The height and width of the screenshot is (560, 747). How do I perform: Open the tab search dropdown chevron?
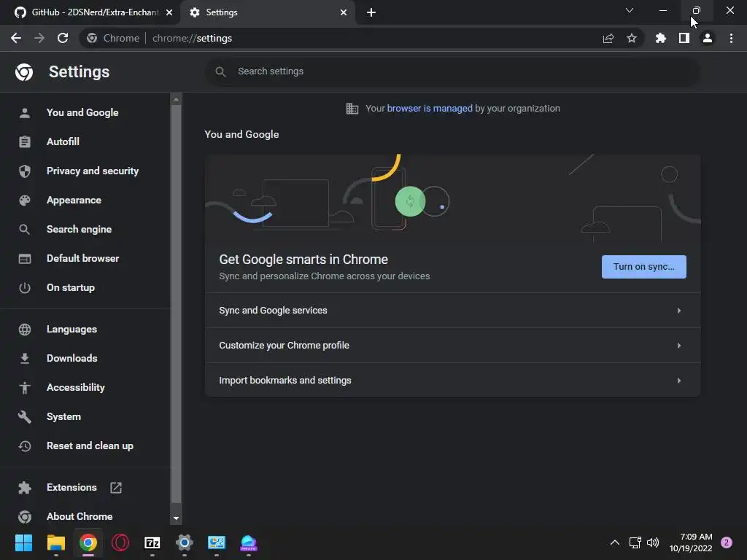630,10
